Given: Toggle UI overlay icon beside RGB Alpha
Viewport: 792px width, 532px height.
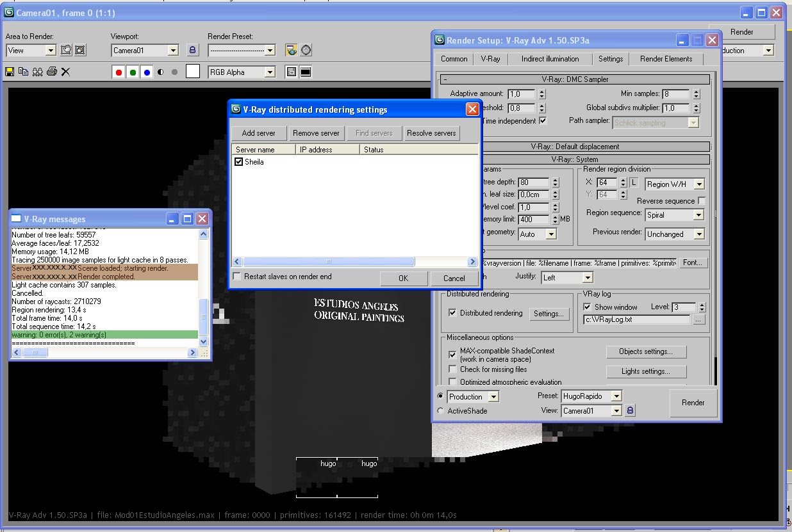Looking at the screenshot, I should tap(292, 72).
